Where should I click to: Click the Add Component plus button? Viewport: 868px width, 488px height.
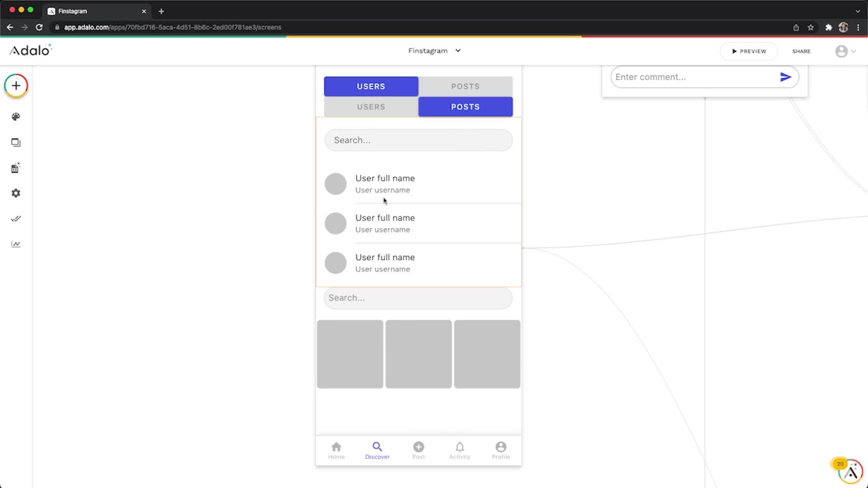16,86
